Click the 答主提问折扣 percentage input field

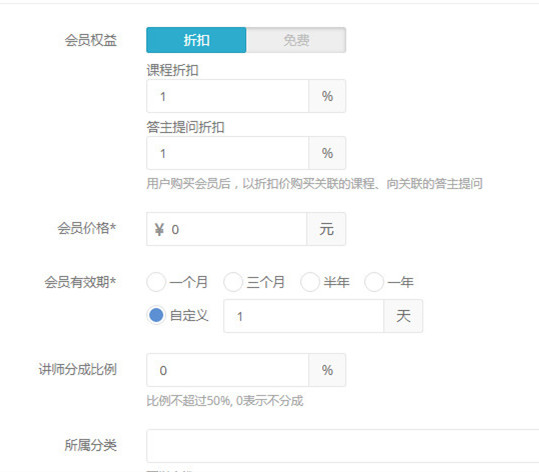pyautogui.click(x=228, y=153)
